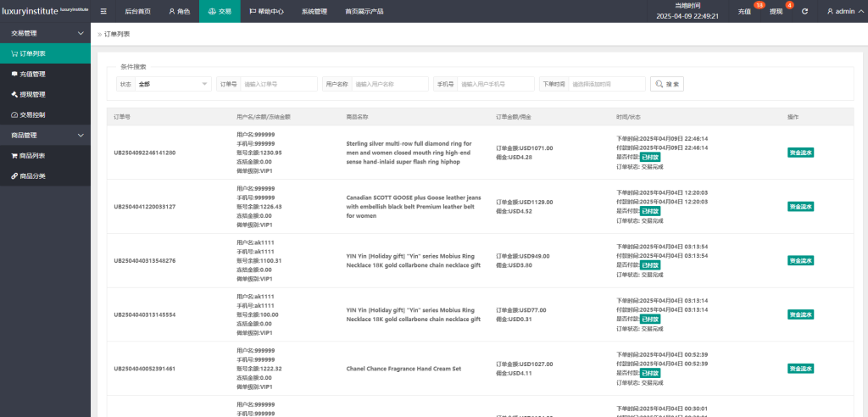Click order number UB2504040313145554
The height and width of the screenshot is (417, 868).
(145, 314)
